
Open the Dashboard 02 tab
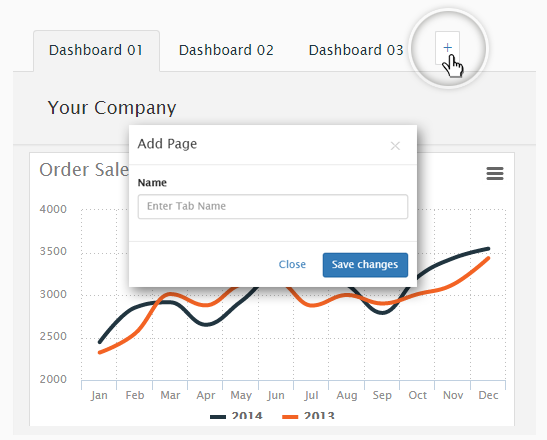[226, 51]
